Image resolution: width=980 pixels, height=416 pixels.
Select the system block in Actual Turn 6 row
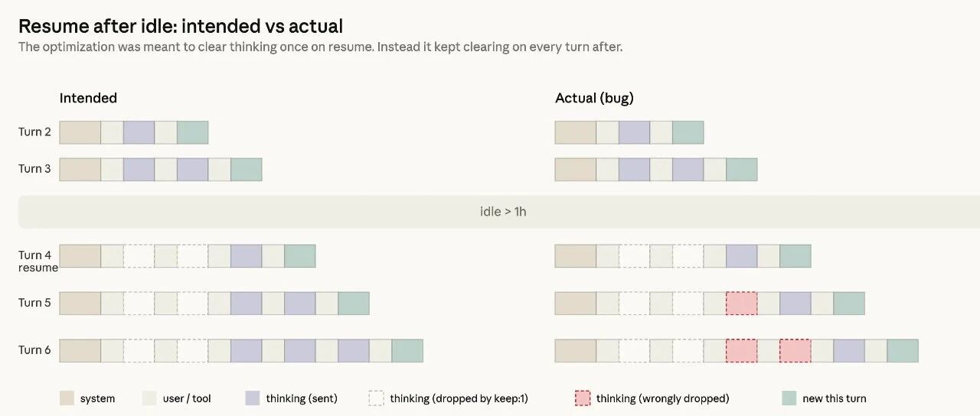(575, 350)
